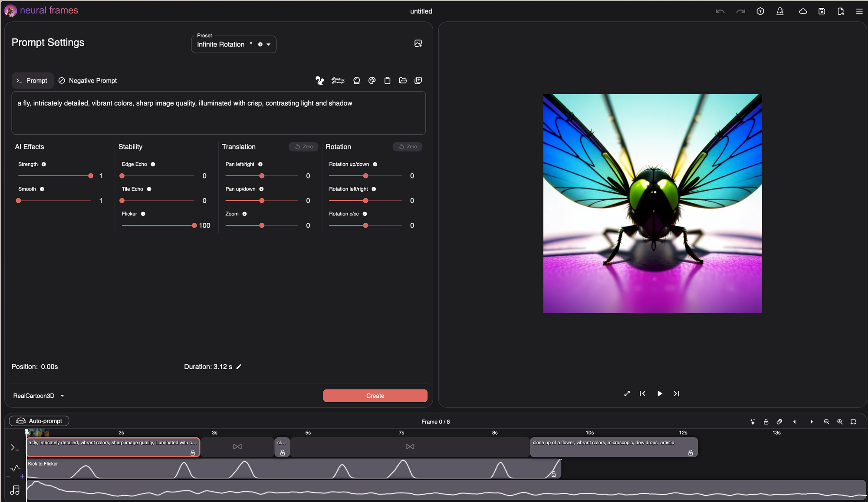Zoom in on the timeline
Image resolution: width=868 pixels, height=502 pixels.
coord(840,422)
